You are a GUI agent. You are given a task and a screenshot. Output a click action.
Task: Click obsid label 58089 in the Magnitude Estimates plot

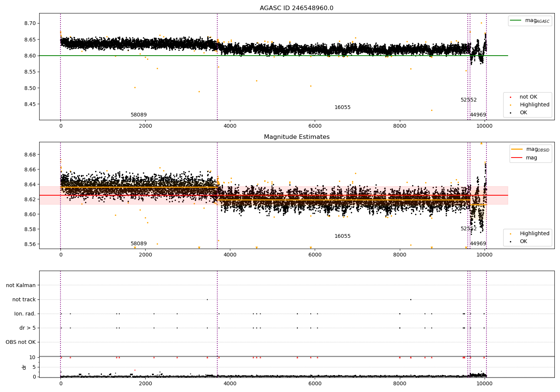(x=139, y=244)
